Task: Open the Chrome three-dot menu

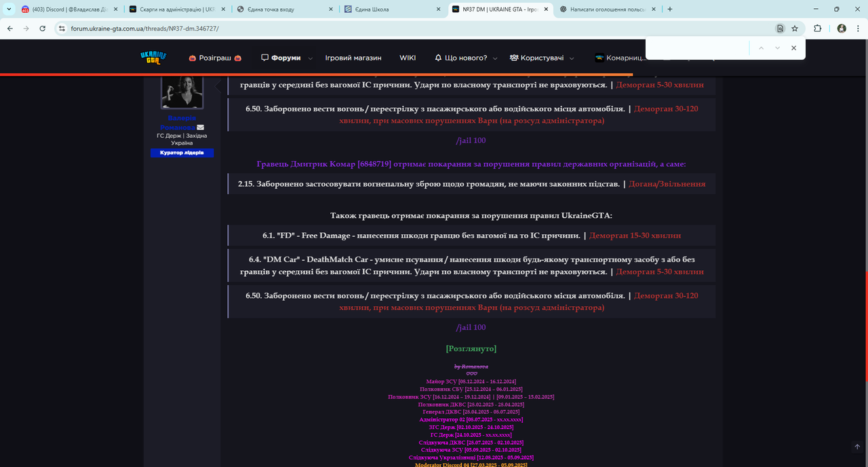Action: (857, 29)
